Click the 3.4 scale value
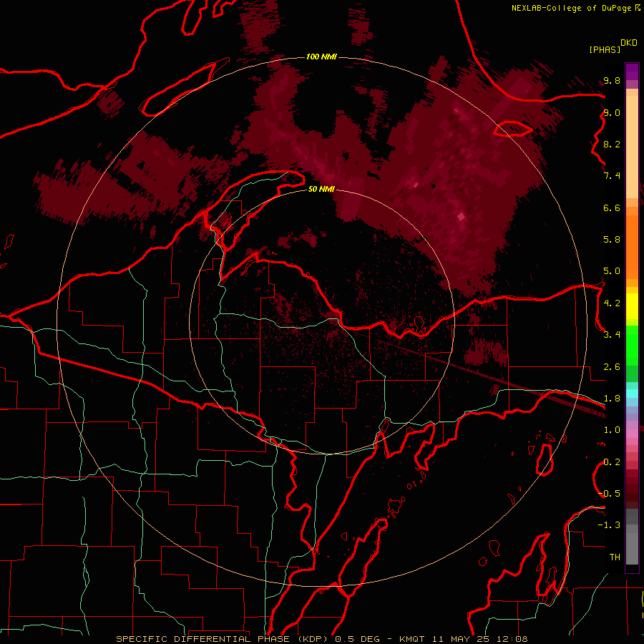Screen dimensions: 644x644 click(612, 335)
